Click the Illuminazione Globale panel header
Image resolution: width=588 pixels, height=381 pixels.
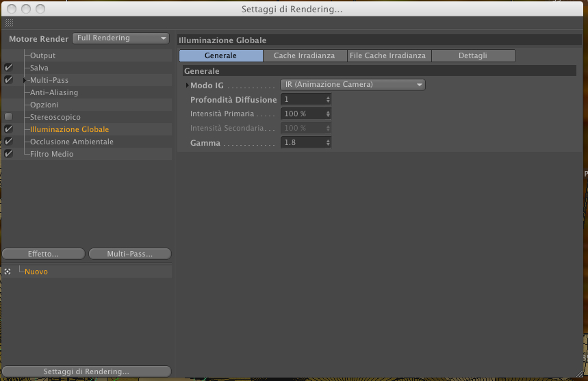(x=379, y=40)
